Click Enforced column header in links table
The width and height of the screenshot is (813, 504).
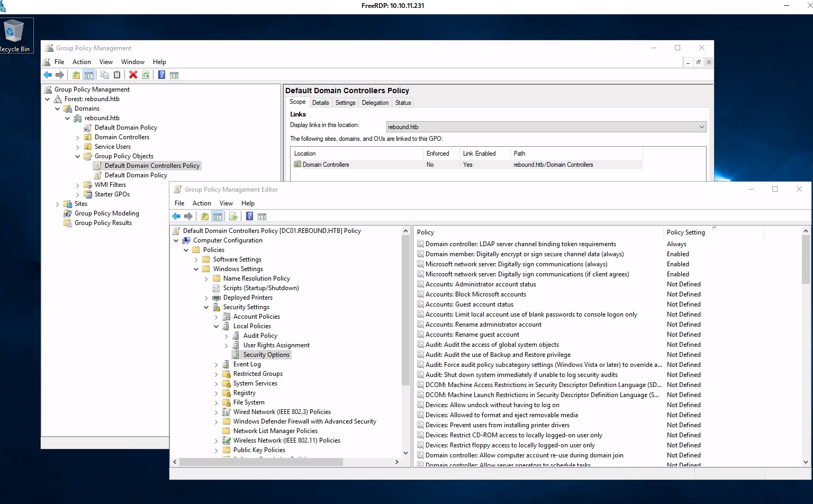point(441,154)
